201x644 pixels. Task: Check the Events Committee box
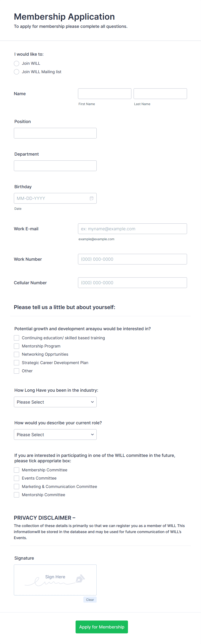coord(16,478)
